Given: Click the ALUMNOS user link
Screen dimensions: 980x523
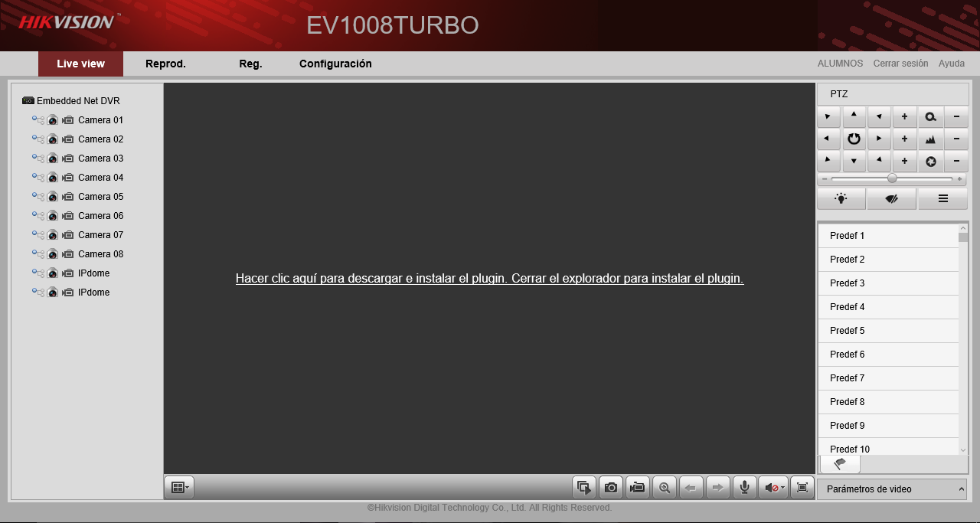Looking at the screenshot, I should click(x=840, y=64).
